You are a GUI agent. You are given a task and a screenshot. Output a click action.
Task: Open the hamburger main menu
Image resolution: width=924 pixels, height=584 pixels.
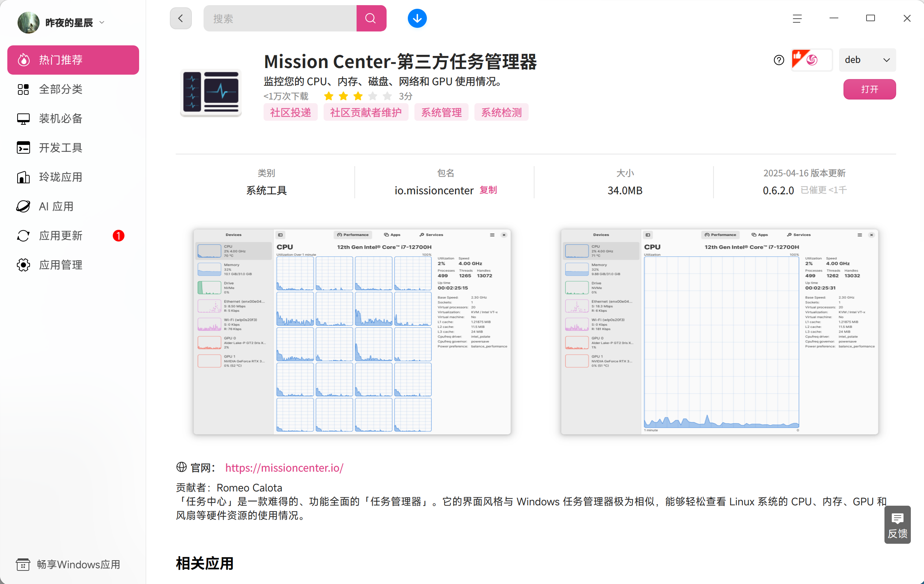[797, 18]
